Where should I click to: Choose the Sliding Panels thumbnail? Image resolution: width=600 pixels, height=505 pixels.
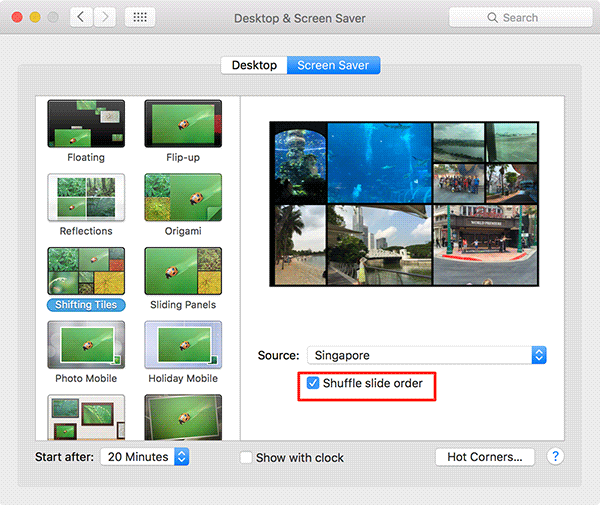tap(183, 271)
